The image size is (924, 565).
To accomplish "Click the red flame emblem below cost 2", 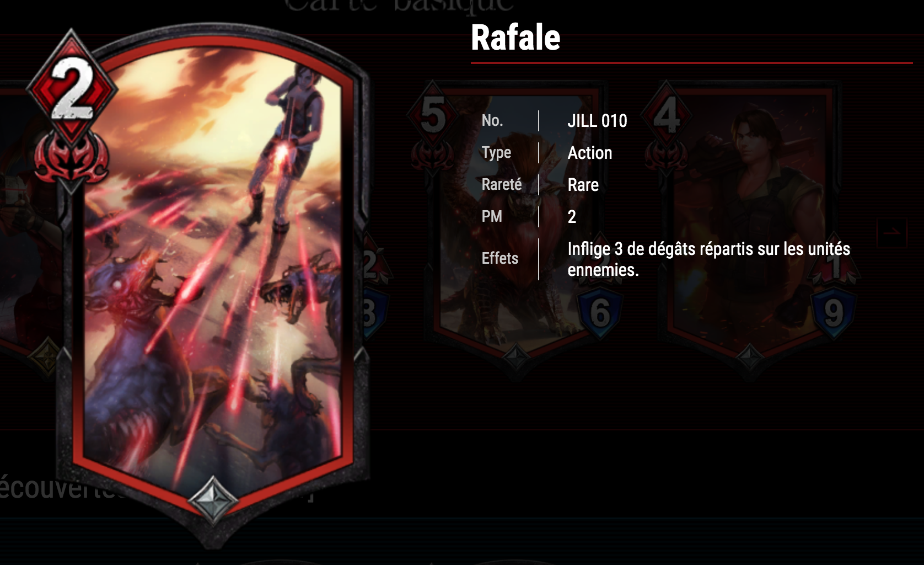I will coord(72,158).
